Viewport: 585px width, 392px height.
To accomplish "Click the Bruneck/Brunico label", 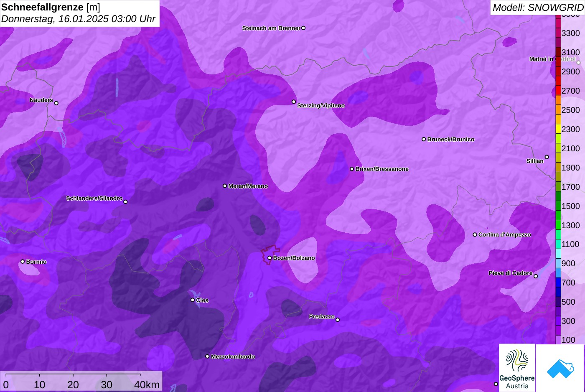I will click(x=451, y=140).
